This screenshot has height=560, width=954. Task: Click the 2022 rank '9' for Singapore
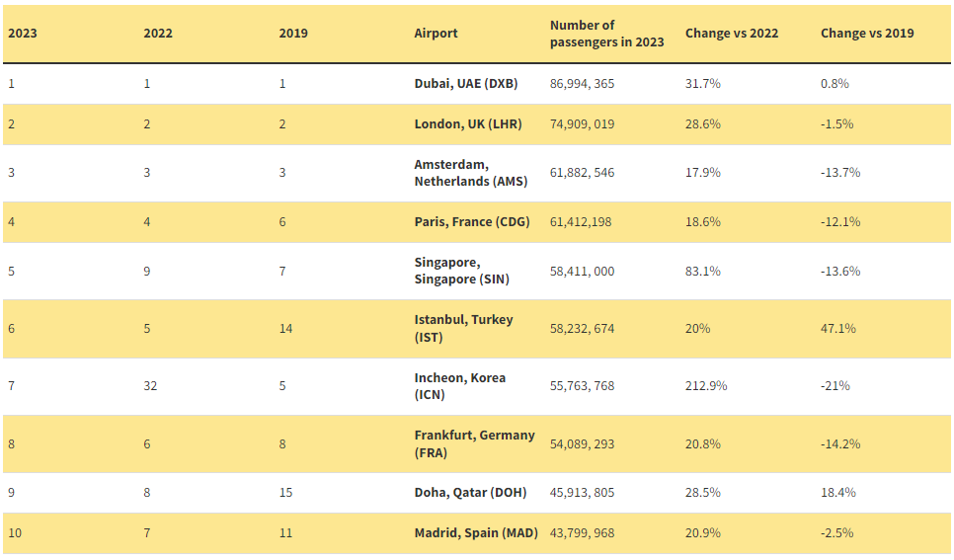pyautogui.click(x=147, y=272)
